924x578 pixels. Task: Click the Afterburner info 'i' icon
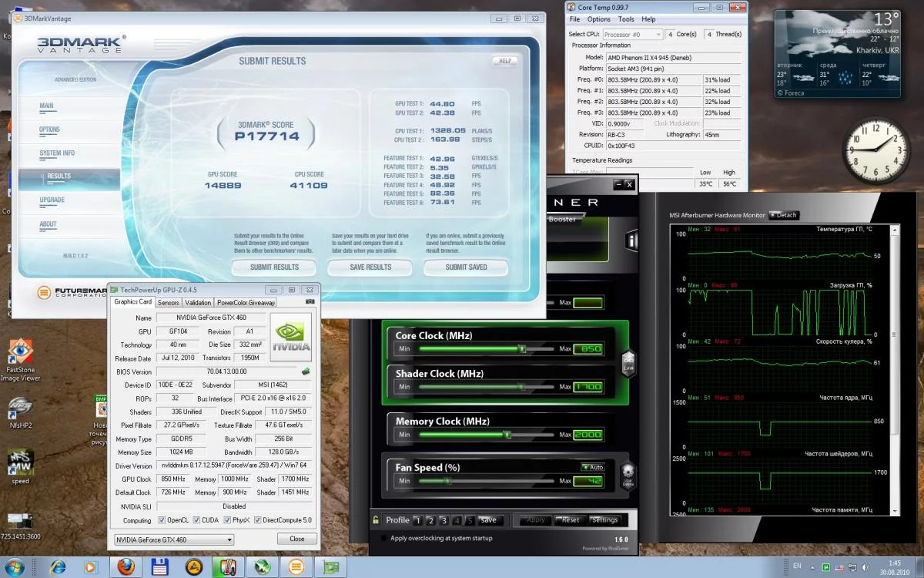pyautogui.click(x=631, y=241)
